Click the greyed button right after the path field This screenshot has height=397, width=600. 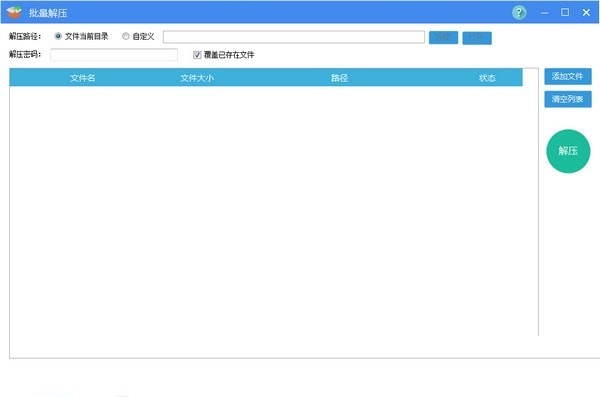(443, 38)
